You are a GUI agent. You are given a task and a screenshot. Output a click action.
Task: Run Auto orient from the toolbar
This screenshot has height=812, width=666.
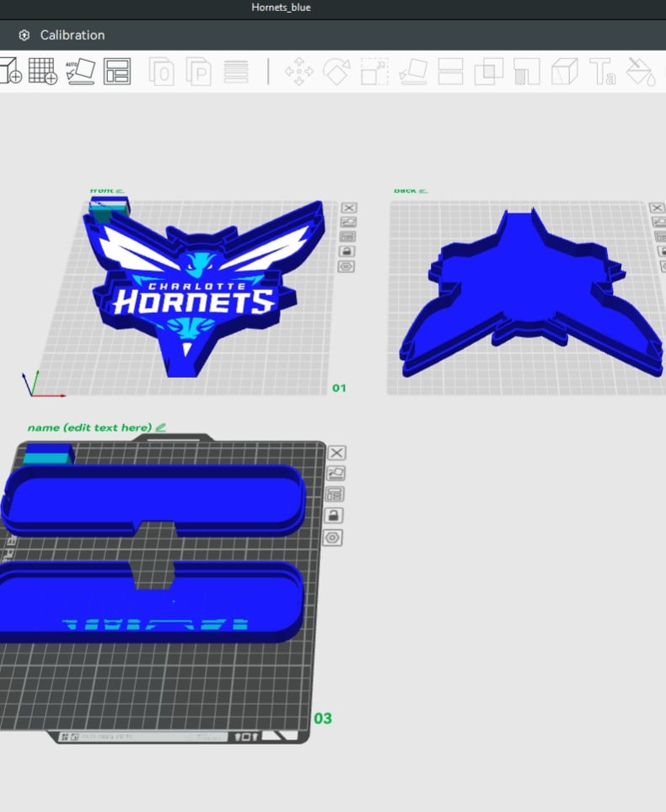[x=80, y=71]
